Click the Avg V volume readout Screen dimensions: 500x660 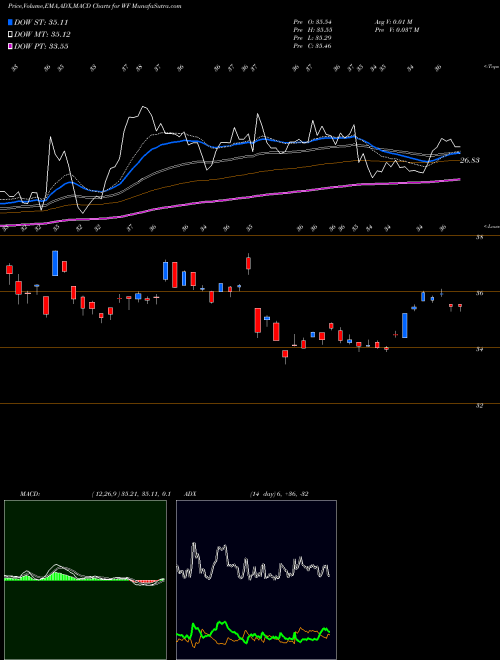click(x=394, y=22)
